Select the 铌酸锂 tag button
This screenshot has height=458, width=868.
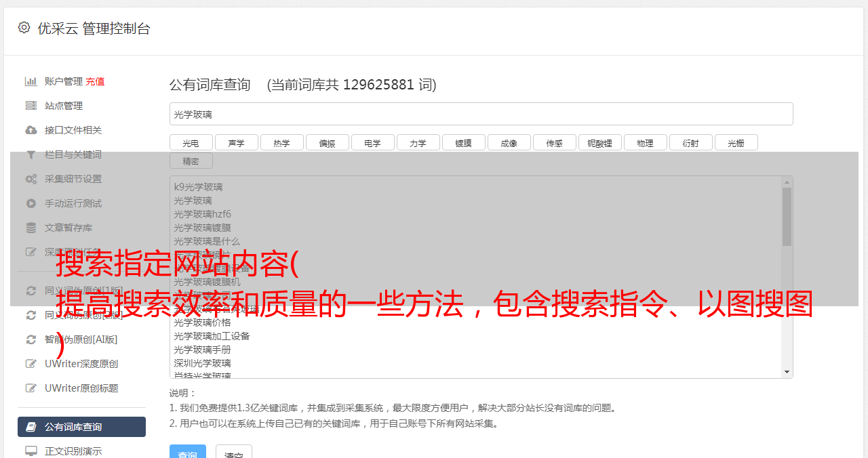[599, 142]
